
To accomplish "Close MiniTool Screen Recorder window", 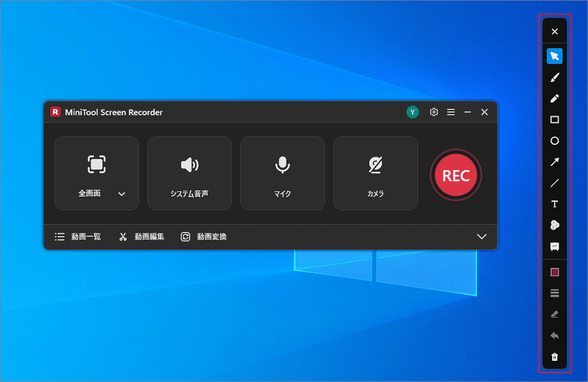I will pyautogui.click(x=485, y=112).
